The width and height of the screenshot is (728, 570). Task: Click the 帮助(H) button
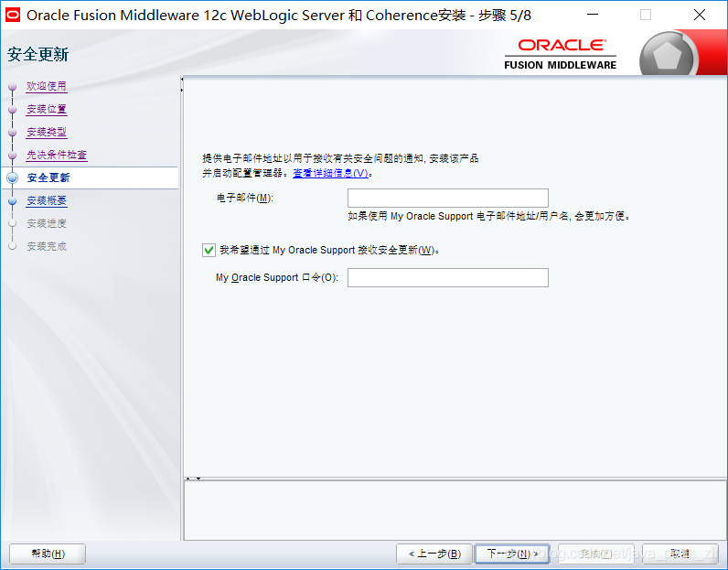48,554
